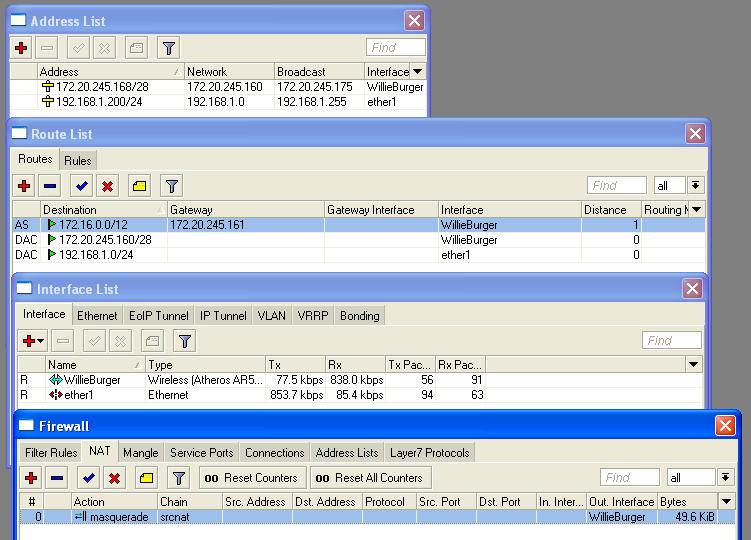Click remove button in Interface List toolbar
This screenshot has width=751, height=540.
pyautogui.click(x=63, y=341)
